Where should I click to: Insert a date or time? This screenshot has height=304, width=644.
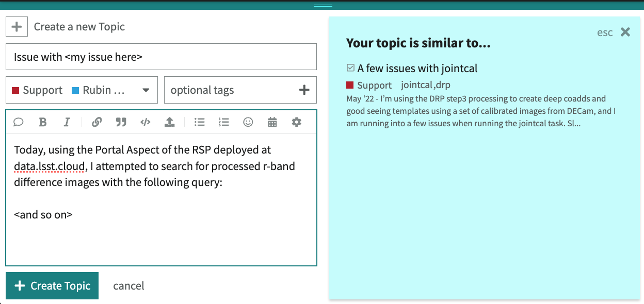pos(272,122)
